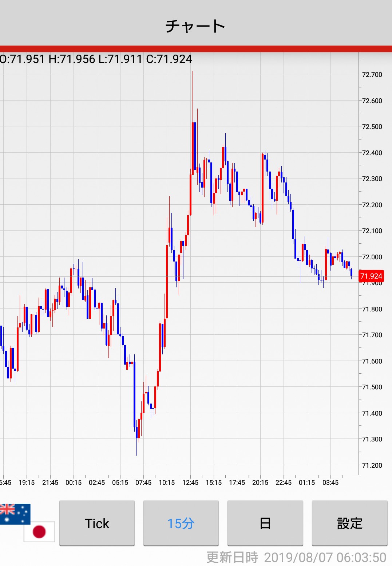Click the 72.700 price axis label

click(x=372, y=75)
